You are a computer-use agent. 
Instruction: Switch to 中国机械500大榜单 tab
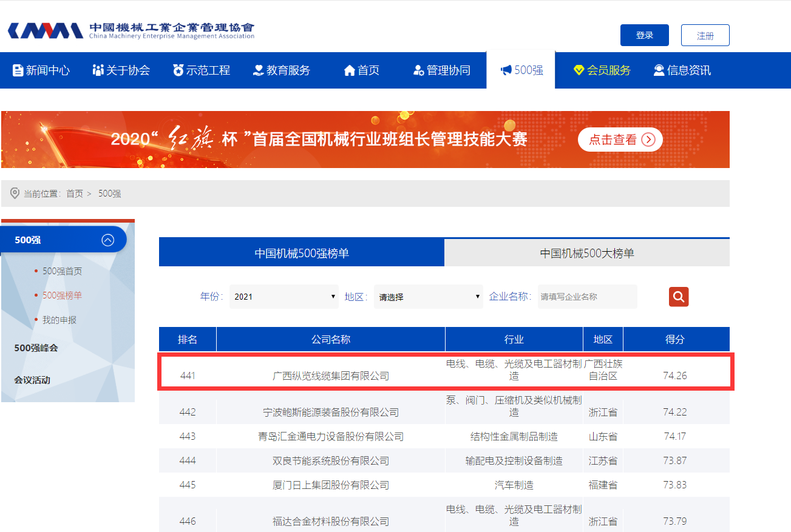587,253
